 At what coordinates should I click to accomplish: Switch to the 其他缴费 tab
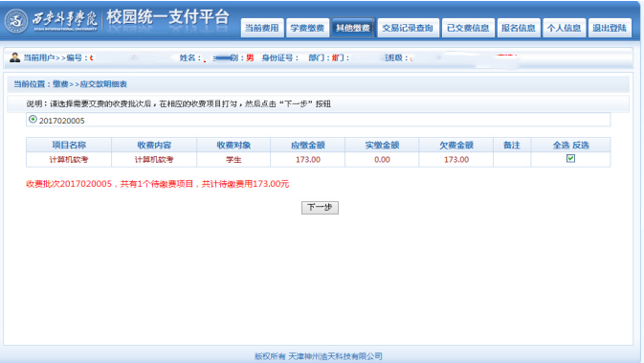pos(353,28)
